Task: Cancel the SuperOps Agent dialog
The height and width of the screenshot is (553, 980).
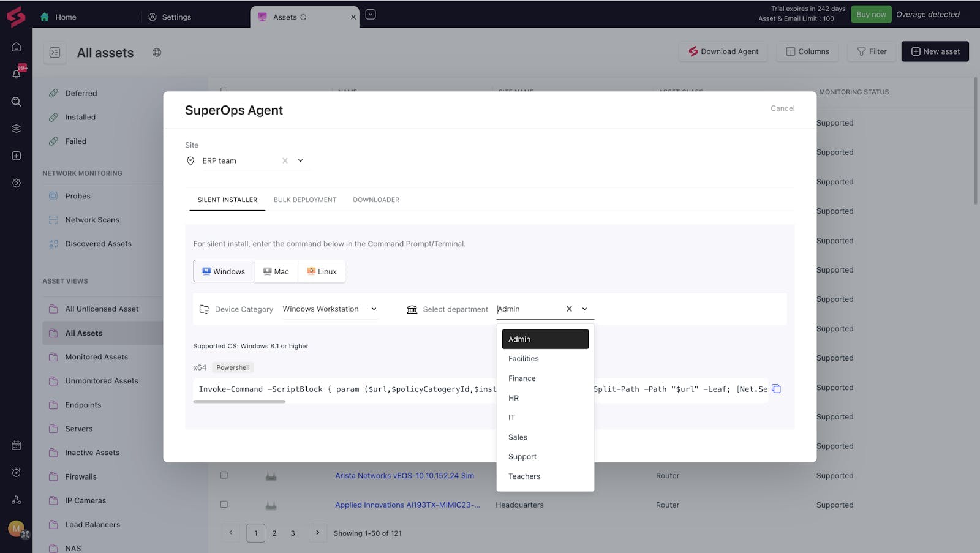Action: pos(782,108)
